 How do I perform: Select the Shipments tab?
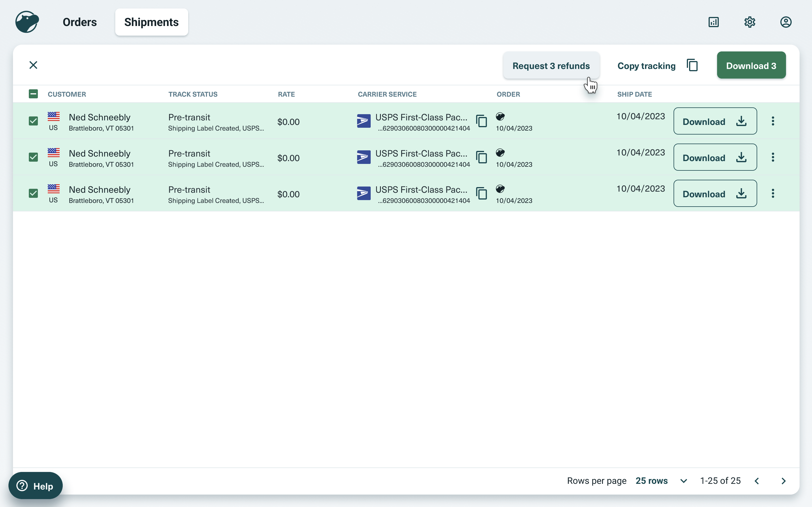coord(151,22)
